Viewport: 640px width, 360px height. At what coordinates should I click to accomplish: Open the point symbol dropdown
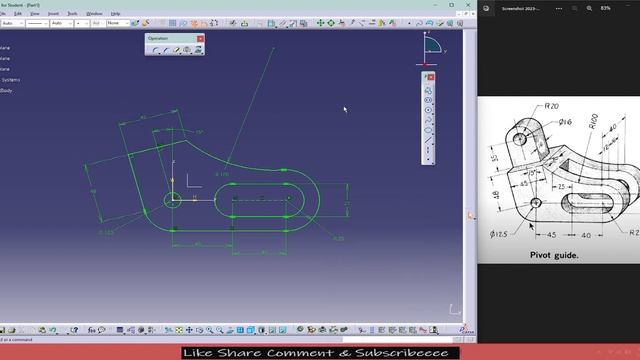[x=82, y=23]
